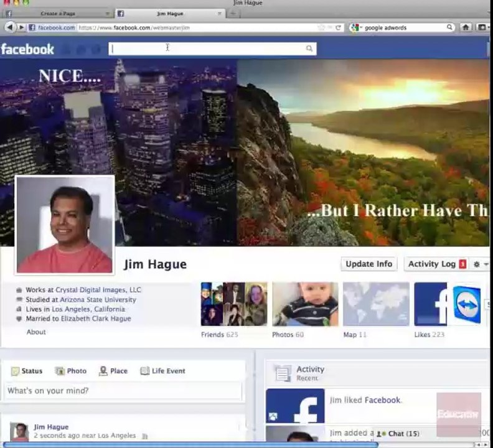The width and height of the screenshot is (493, 448).
Task: Click the education icon beside Studied at
Action: tap(19, 299)
